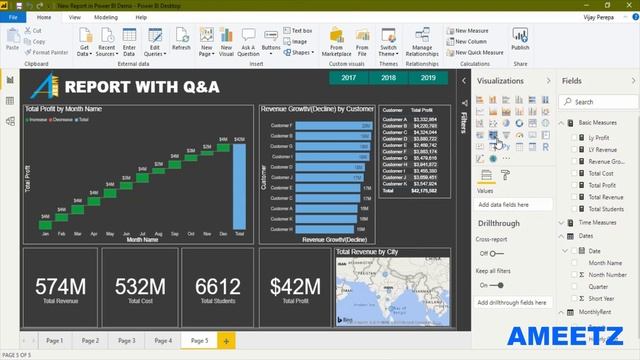Choose the area chart visualization
This screenshot has width=640, height=360.
click(x=493, y=111)
